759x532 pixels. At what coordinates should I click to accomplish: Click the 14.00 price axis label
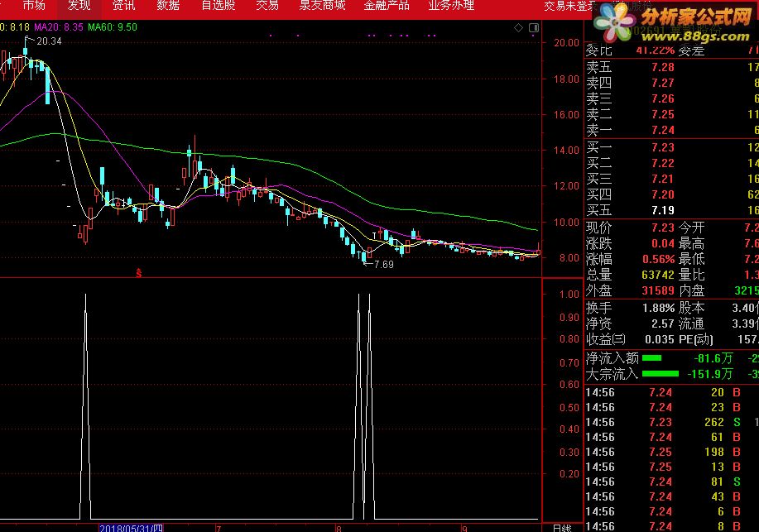tap(566, 151)
